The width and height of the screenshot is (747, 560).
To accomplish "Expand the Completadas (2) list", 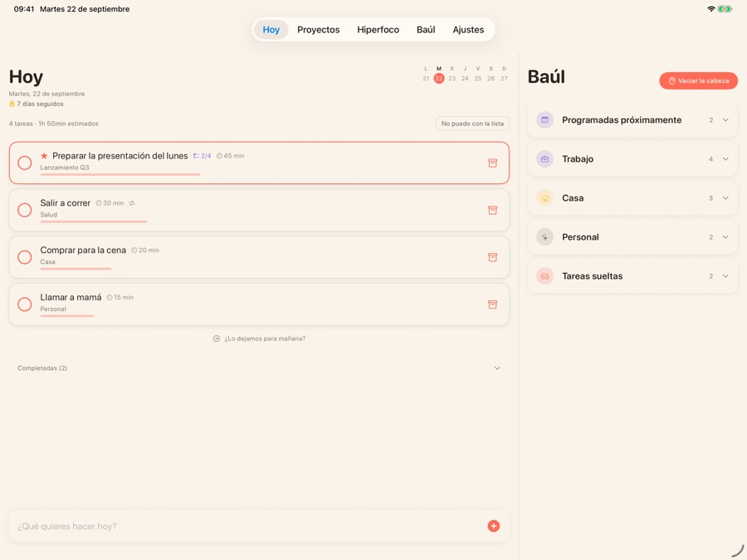I will click(x=497, y=368).
